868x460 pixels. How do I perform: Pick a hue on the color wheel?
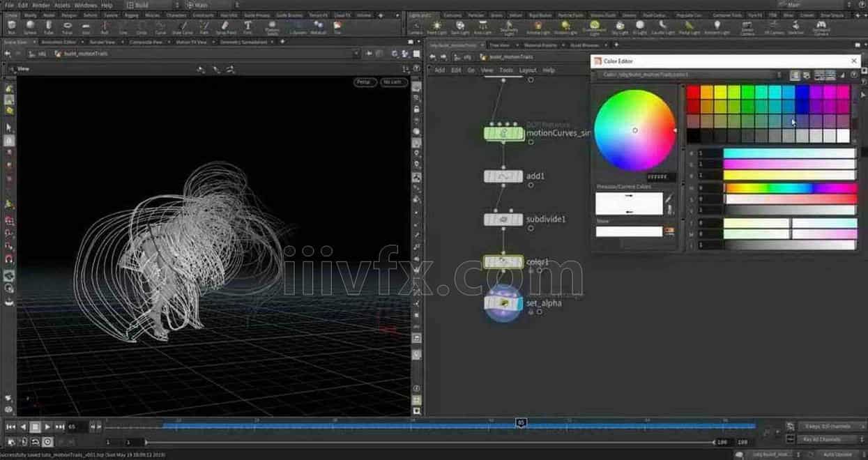click(634, 130)
